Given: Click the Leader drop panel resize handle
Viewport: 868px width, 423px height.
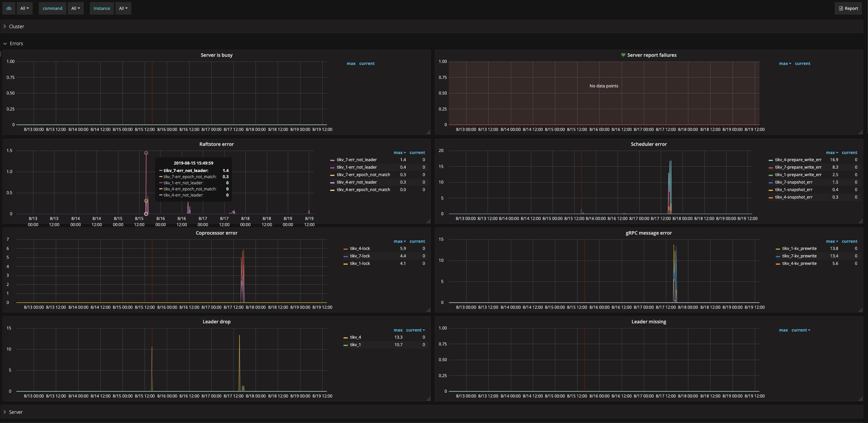Looking at the screenshot, I should [428, 399].
